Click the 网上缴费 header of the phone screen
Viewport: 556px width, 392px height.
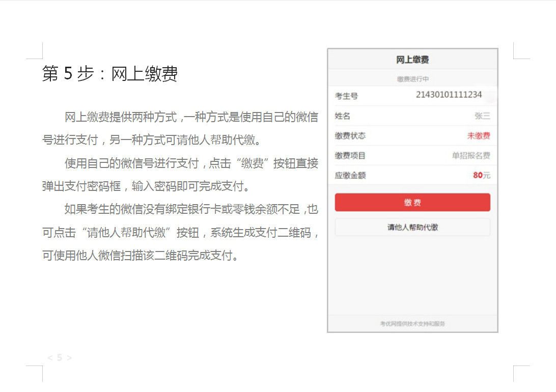[x=412, y=60]
